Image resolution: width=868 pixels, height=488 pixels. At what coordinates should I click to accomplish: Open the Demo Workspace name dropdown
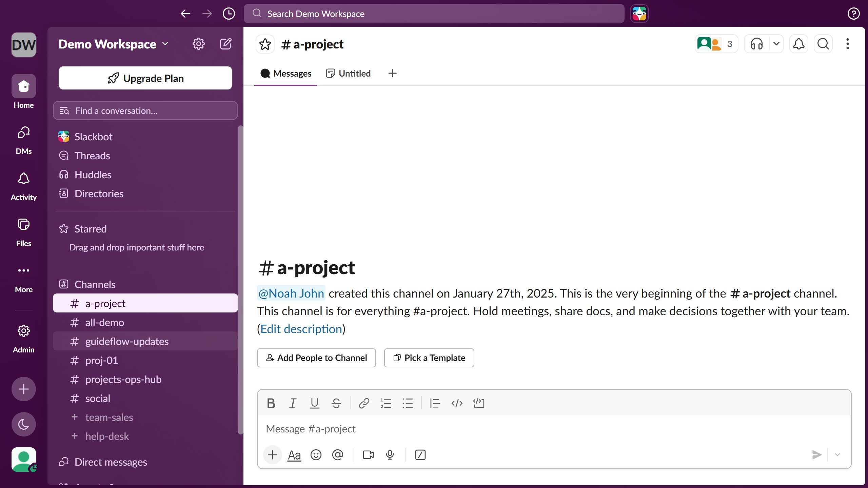coord(114,44)
